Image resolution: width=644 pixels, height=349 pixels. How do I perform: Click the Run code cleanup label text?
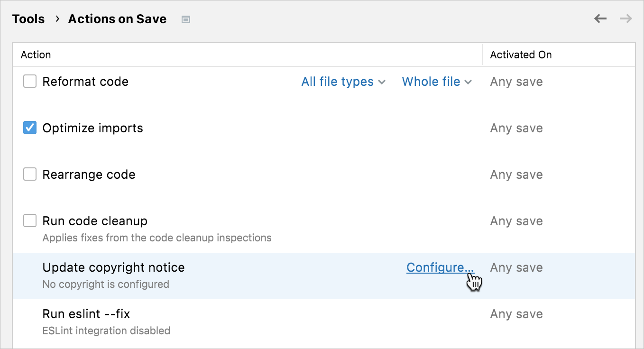pos(95,221)
